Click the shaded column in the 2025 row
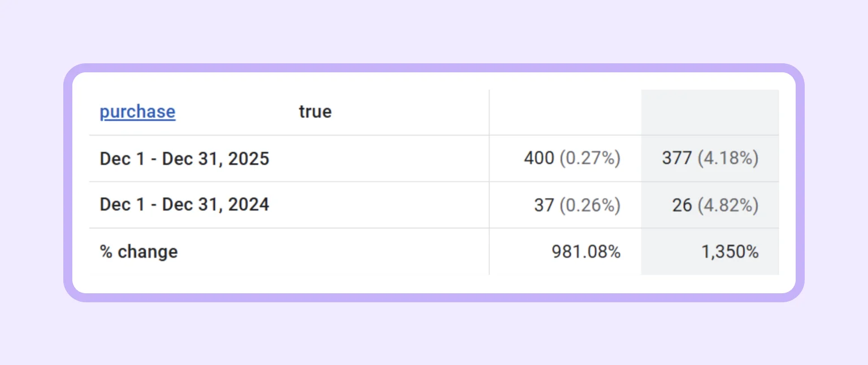Screen dimensions: 868x365 click(x=709, y=159)
